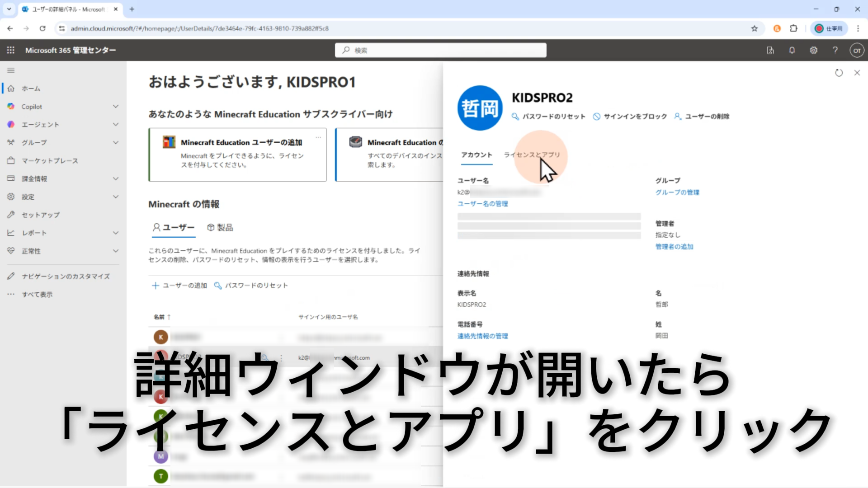Click the help question mark icon
This screenshot has height=488, width=868.
click(x=835, y=50)
